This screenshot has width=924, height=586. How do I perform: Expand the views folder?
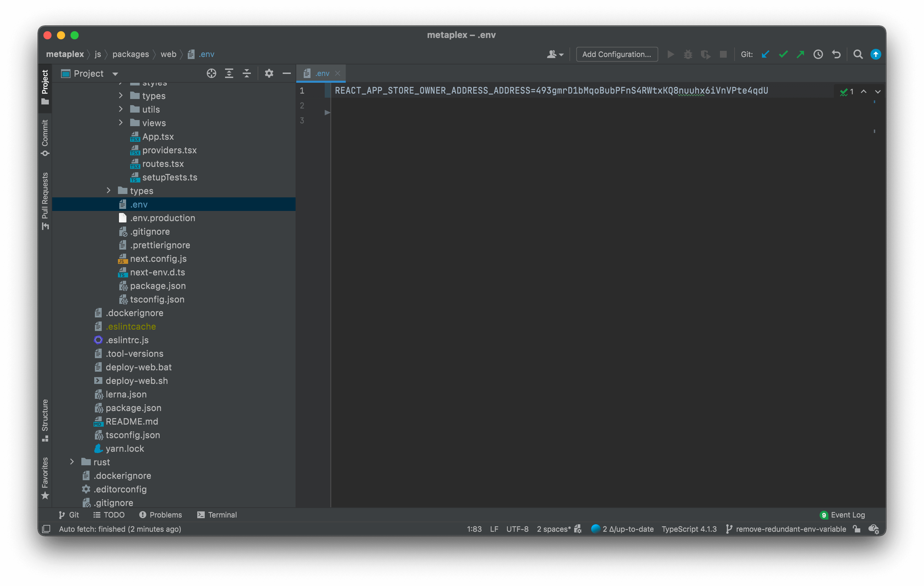point(121,122)
